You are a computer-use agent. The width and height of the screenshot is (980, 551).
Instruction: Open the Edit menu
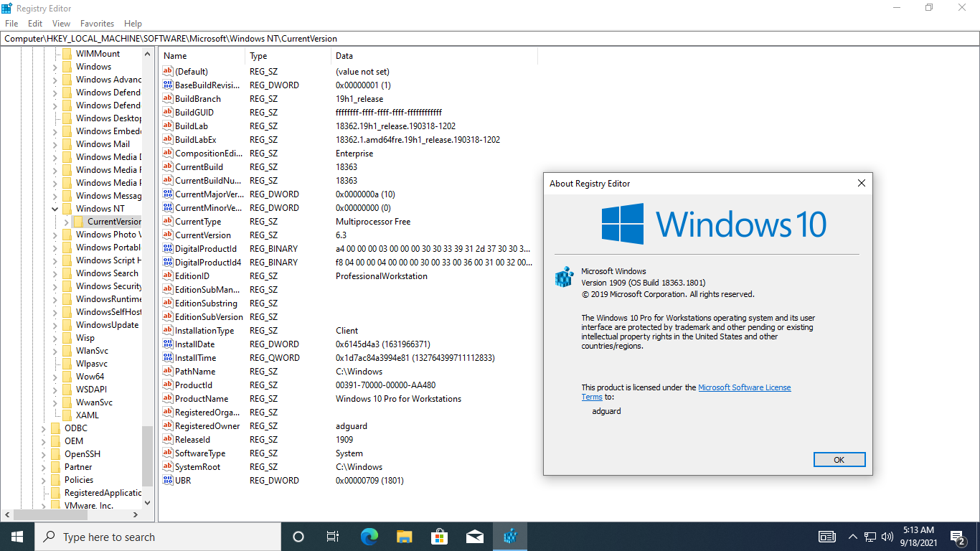[x=35, y=24]
